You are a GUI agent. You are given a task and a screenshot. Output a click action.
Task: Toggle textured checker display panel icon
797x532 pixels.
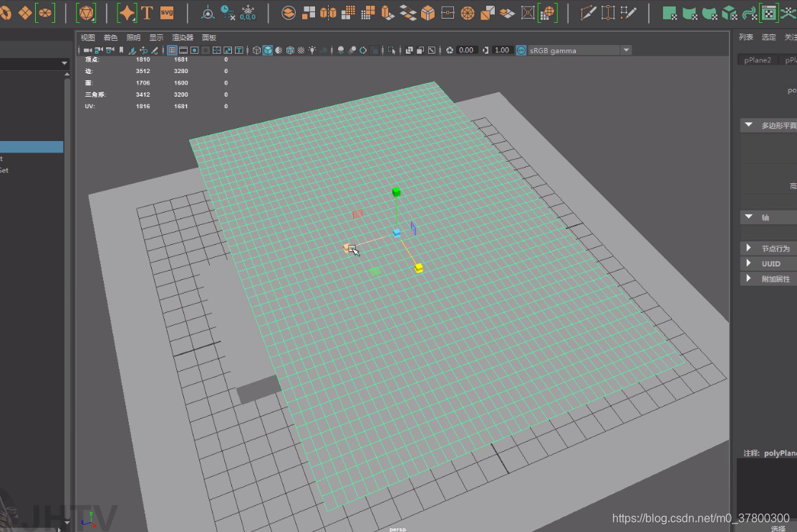tap(301, 50)
